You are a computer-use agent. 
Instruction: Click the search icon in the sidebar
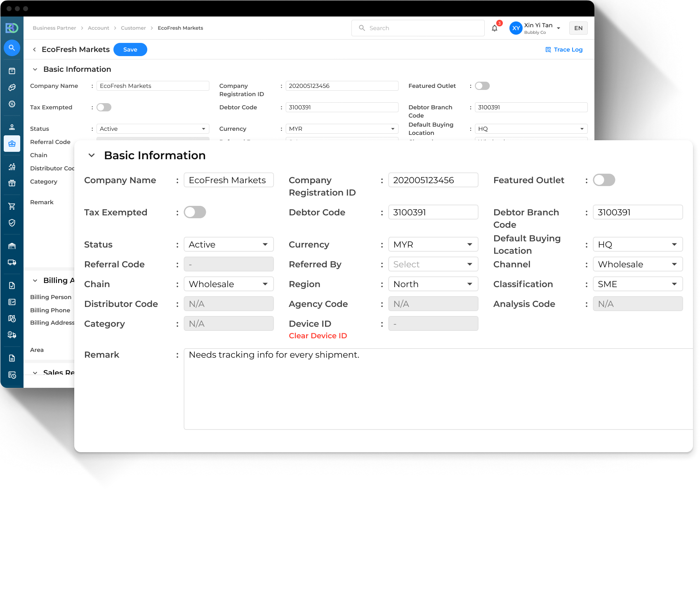pos(12,48)
